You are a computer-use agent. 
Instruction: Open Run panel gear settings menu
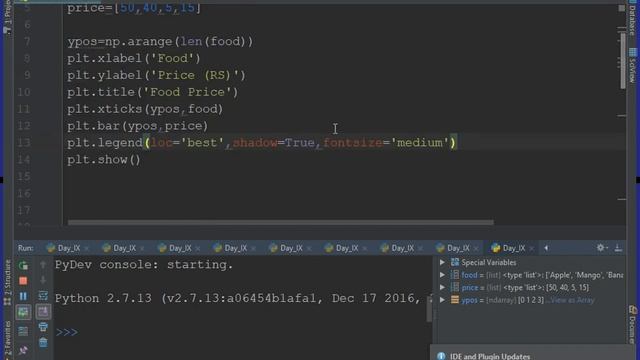click(601, 248)
